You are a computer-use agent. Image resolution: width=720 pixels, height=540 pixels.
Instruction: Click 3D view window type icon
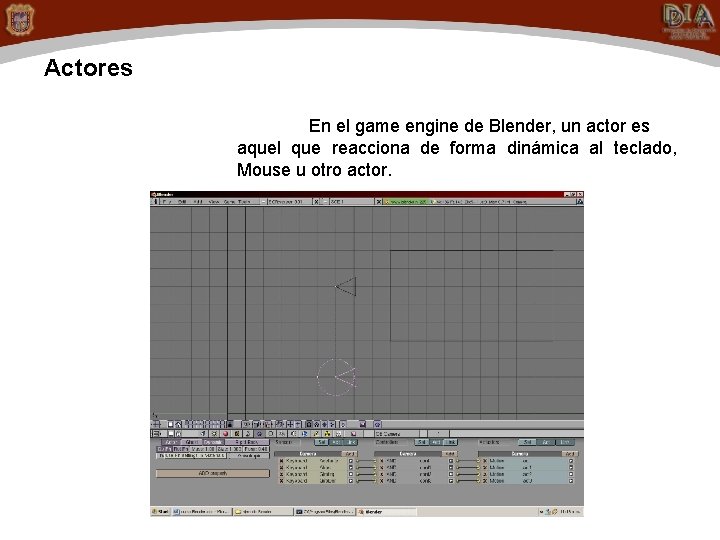pos(155,424)
